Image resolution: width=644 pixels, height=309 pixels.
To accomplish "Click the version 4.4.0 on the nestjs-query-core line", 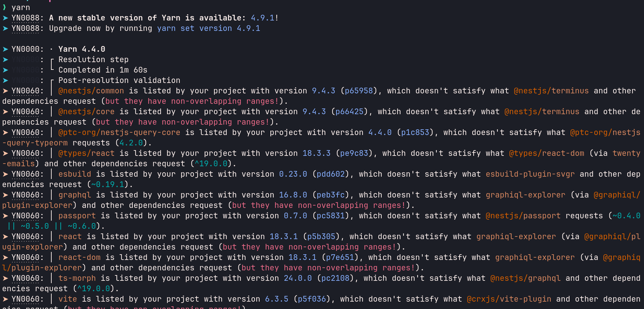I will click(380, 132).
